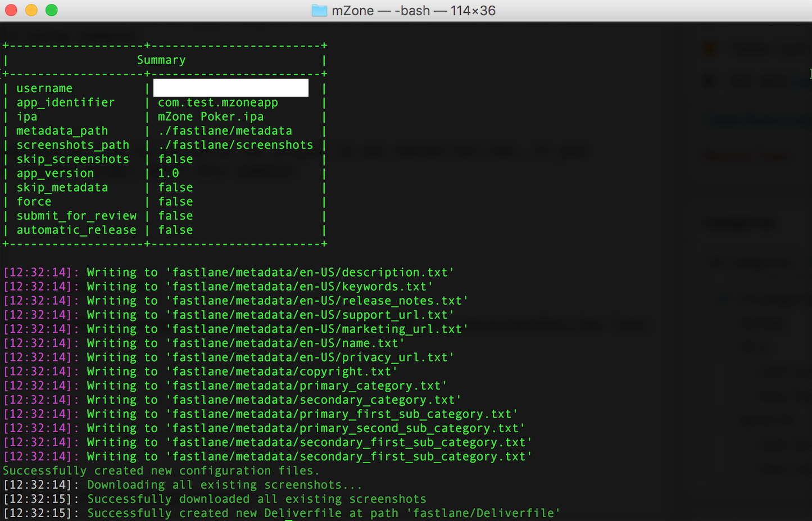Select the 'automatic_release' row label
812x521 pixels.
click(76, 230)
